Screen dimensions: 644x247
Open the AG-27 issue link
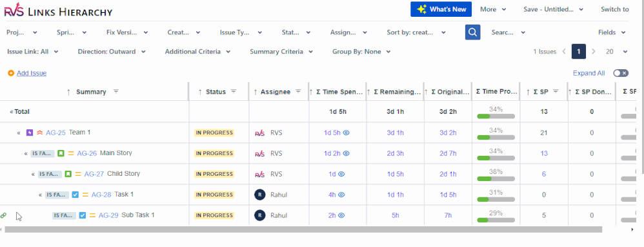94,174
